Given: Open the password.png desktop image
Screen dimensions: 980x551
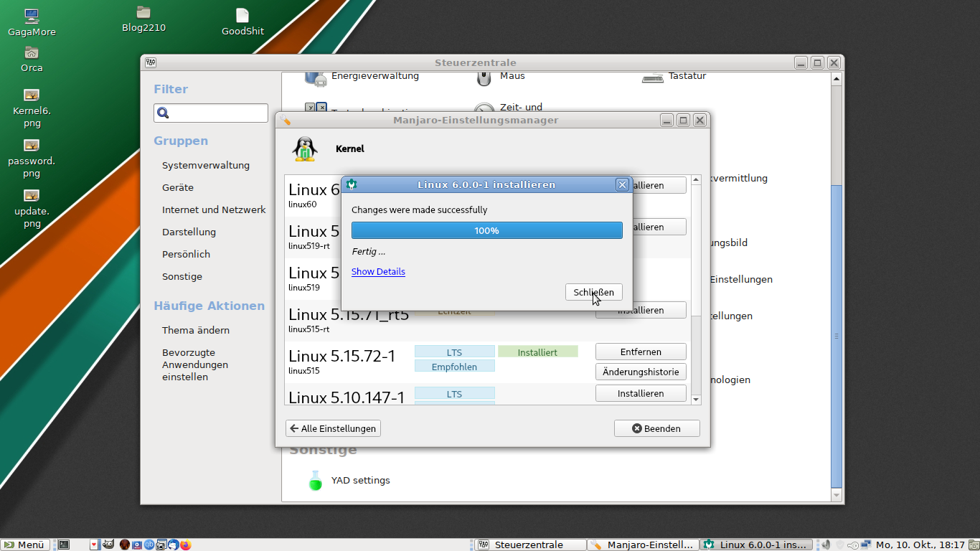Looking at the screenshot, I should tap(31, 145).
